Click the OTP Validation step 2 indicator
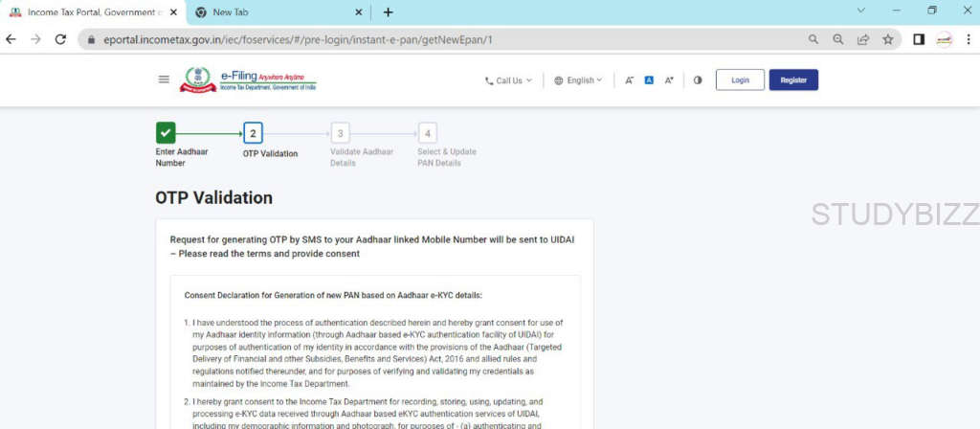This screenshot has height=429, width=980. pos(253,133)
